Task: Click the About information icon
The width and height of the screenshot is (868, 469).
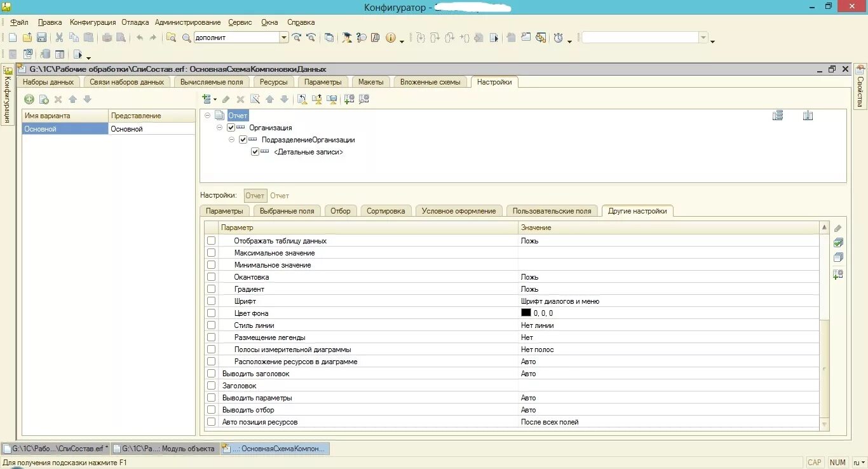Action: point(391,37)
